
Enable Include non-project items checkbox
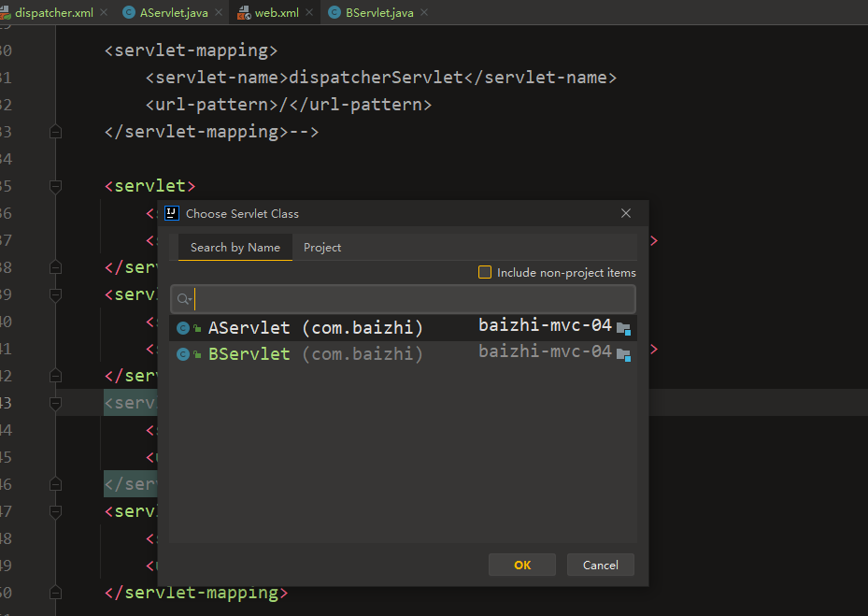coord(485,272)
